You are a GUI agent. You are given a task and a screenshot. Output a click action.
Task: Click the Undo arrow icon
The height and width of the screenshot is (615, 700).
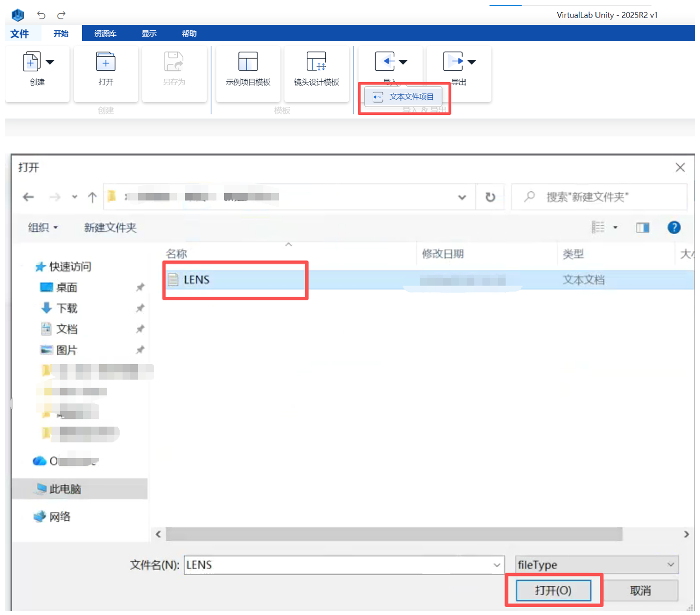tap(41, 15)
